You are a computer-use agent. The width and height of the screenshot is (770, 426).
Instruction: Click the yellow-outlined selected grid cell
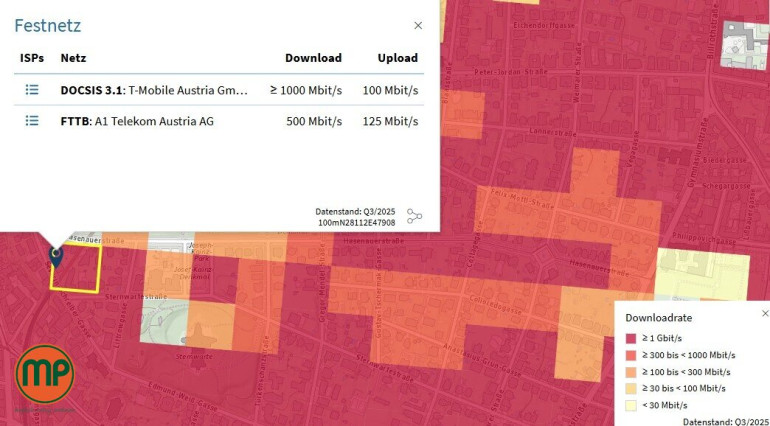(x=78, y=267)
